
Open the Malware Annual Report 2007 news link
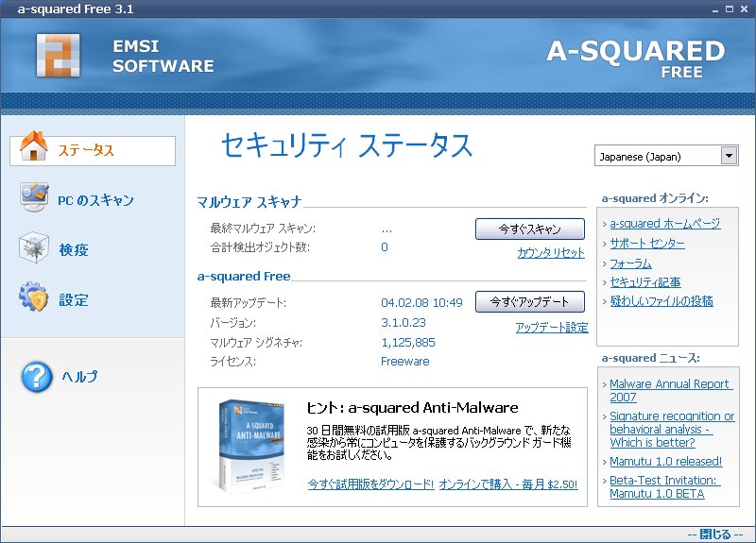[671, 390]
